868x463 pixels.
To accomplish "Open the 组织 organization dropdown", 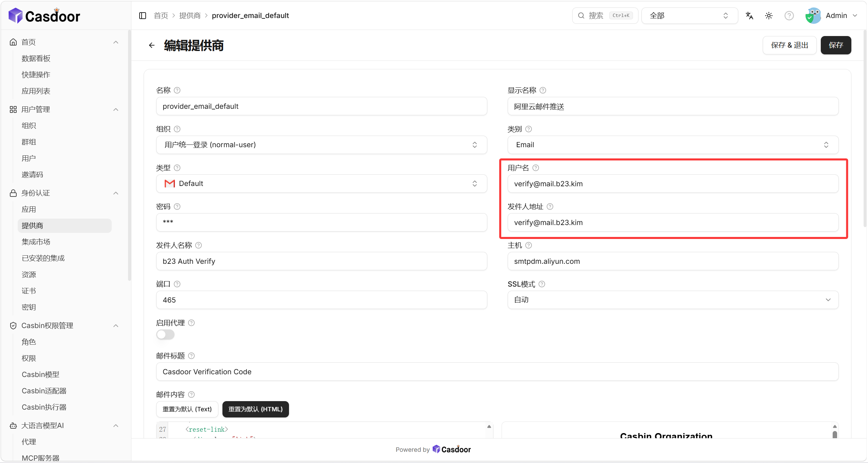I will 322,145.
